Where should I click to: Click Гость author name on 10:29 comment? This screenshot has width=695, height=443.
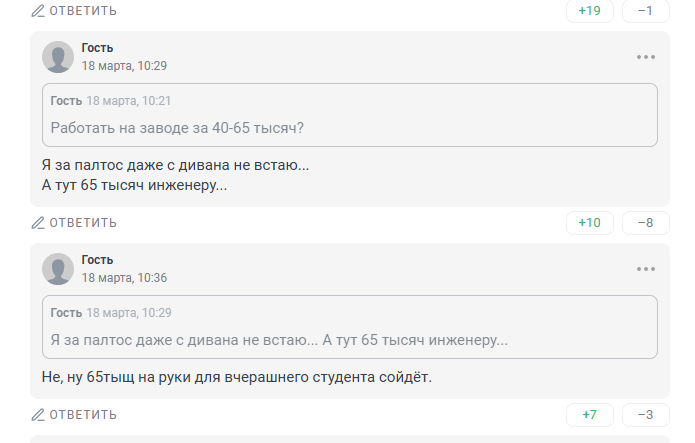tap(97, 48)
